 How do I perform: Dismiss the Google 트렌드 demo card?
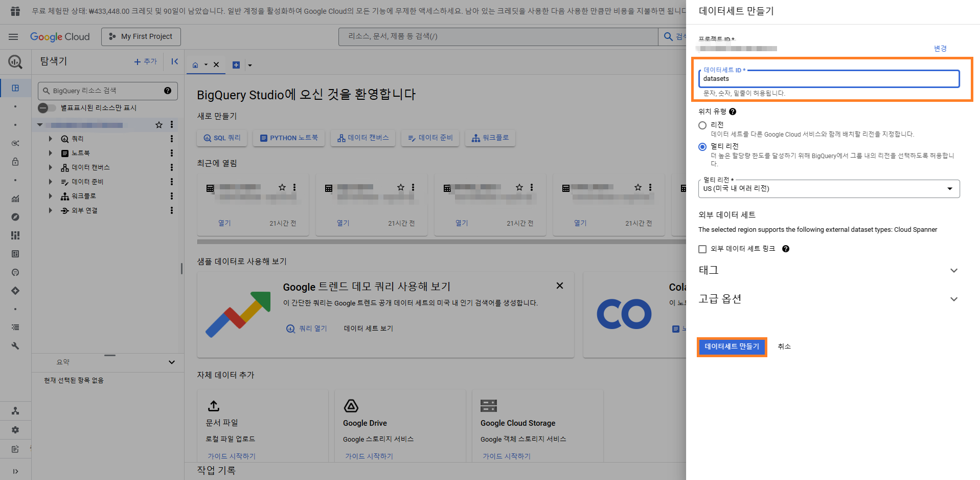pyautogui.click(x=560, y=286)
